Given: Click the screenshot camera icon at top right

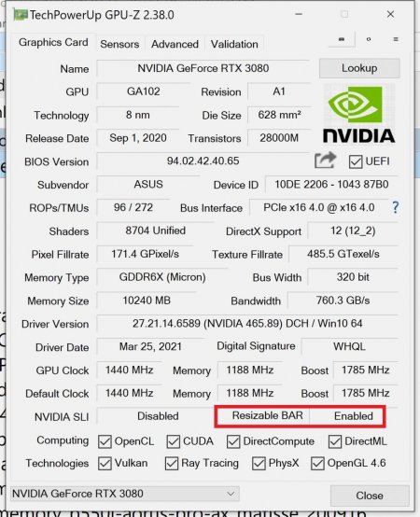Looking at the screenshot, I should 342,39.
